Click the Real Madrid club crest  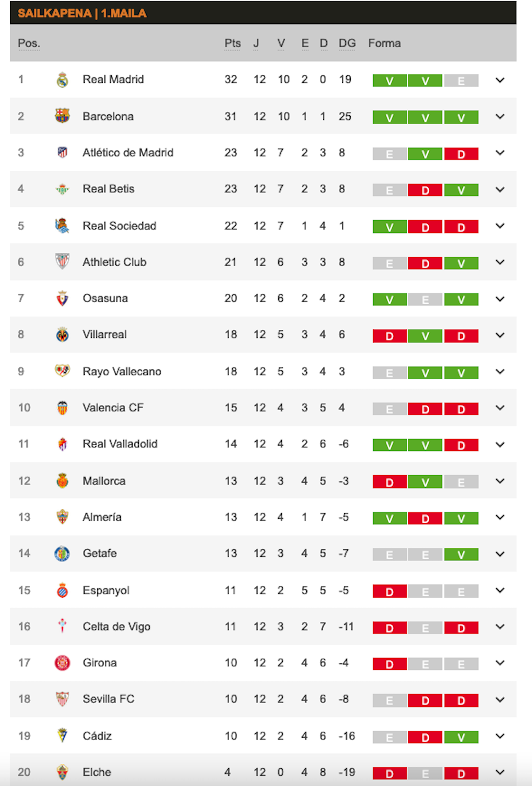point(63,80)
